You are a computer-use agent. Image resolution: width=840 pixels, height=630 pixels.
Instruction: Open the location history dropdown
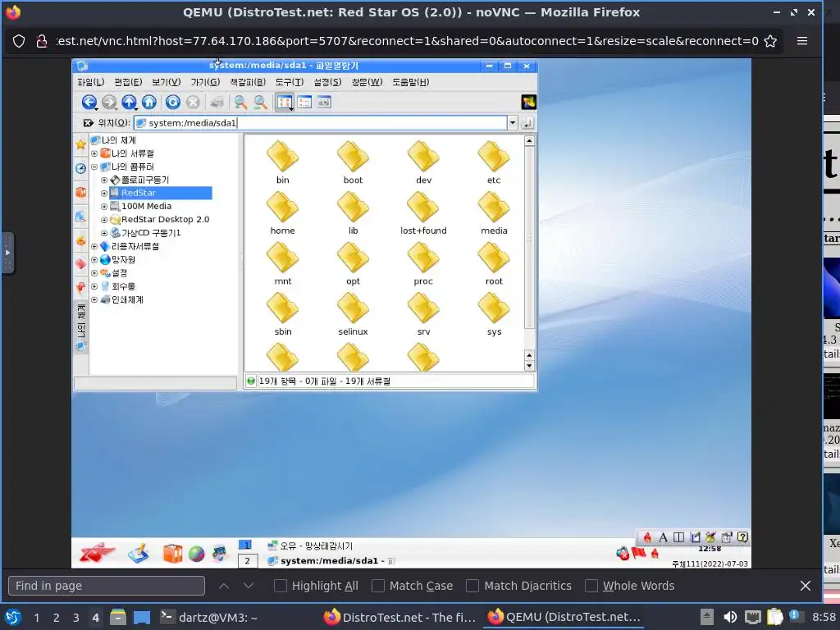pos(513,123)
